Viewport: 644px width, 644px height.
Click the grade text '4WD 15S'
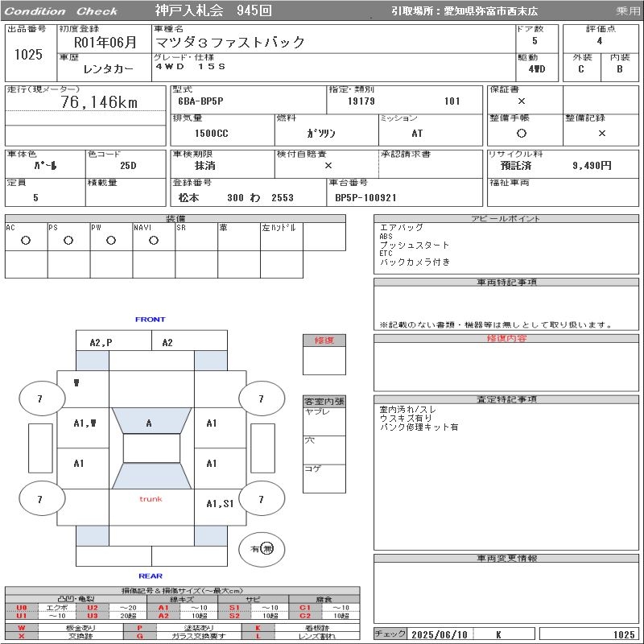click(x=190, y=67)
